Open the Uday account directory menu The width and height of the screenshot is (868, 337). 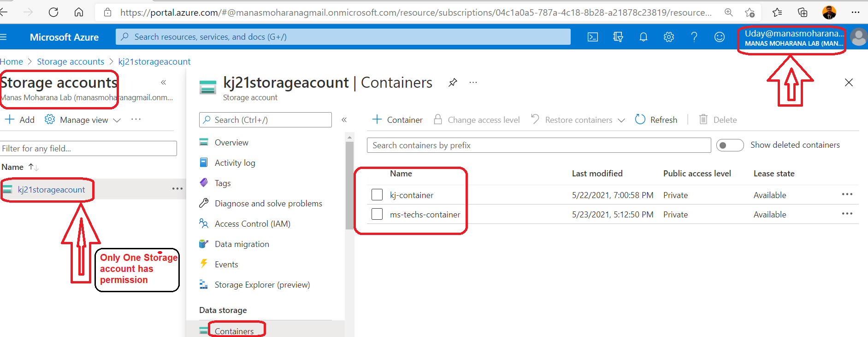(794, 38)
